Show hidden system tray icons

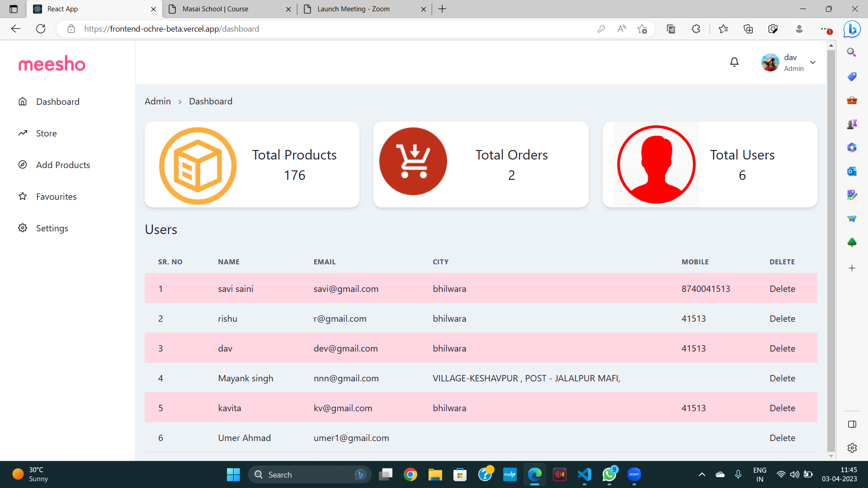[702, 474]
